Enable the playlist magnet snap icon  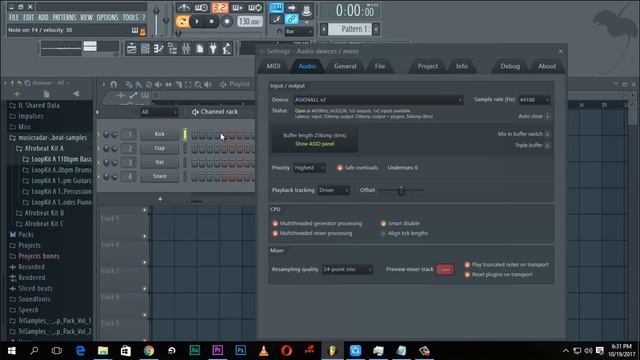pyautogui.click(x=114, y=84)
